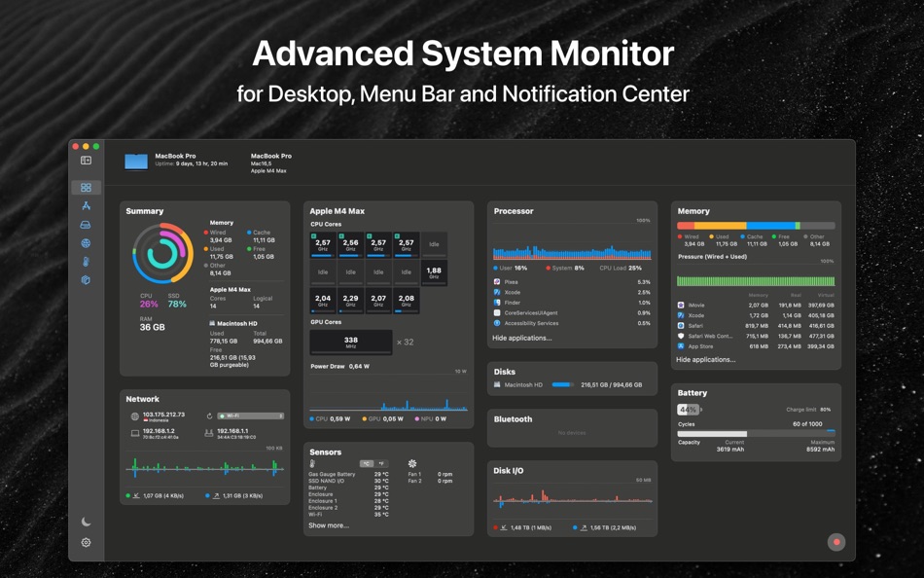Click the 44% battery indicator
The width and height of the screenshot is (924, 578).
(x=689, y=410)
